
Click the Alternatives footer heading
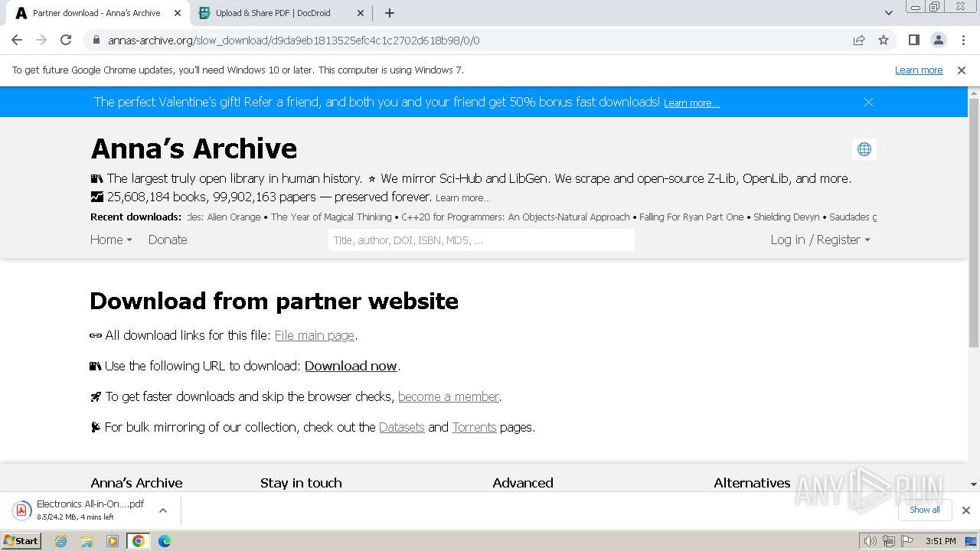(x=752, y=483)
